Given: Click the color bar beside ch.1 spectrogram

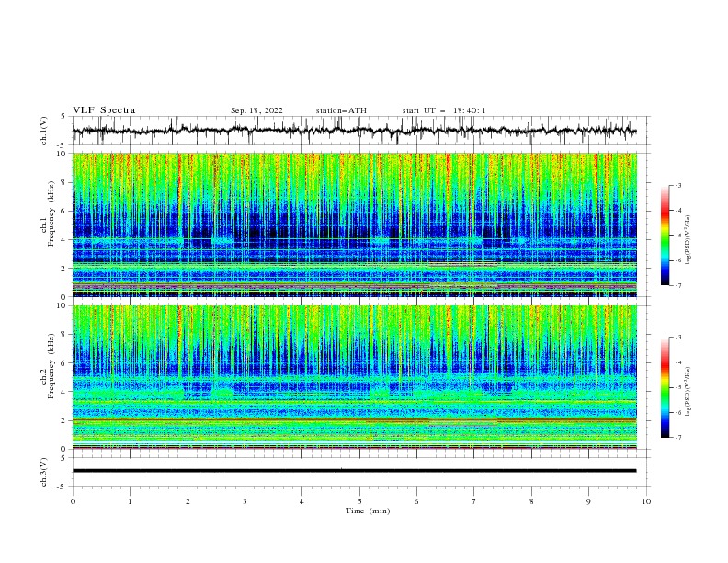Looking at the screenshot, I should [665, 236].
